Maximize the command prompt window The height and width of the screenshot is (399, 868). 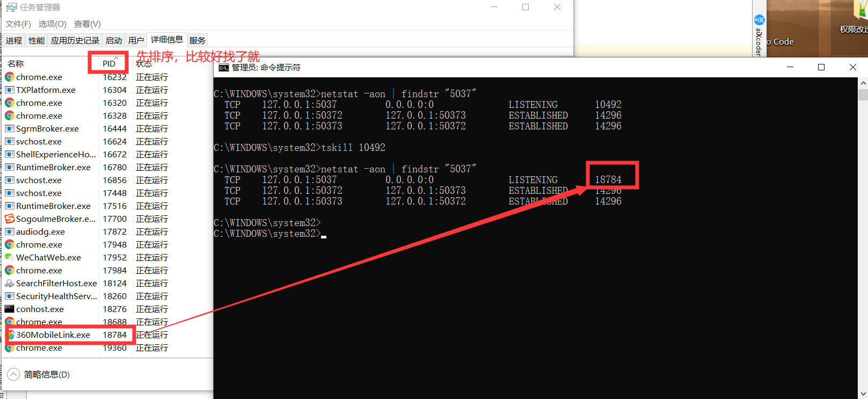click(x=821, y=67)
